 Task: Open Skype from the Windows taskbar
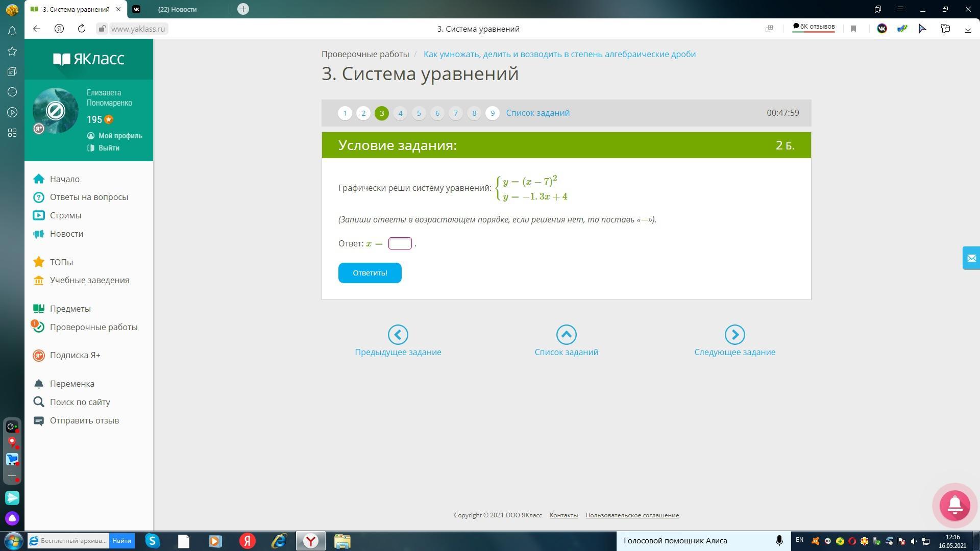[152, 541]
